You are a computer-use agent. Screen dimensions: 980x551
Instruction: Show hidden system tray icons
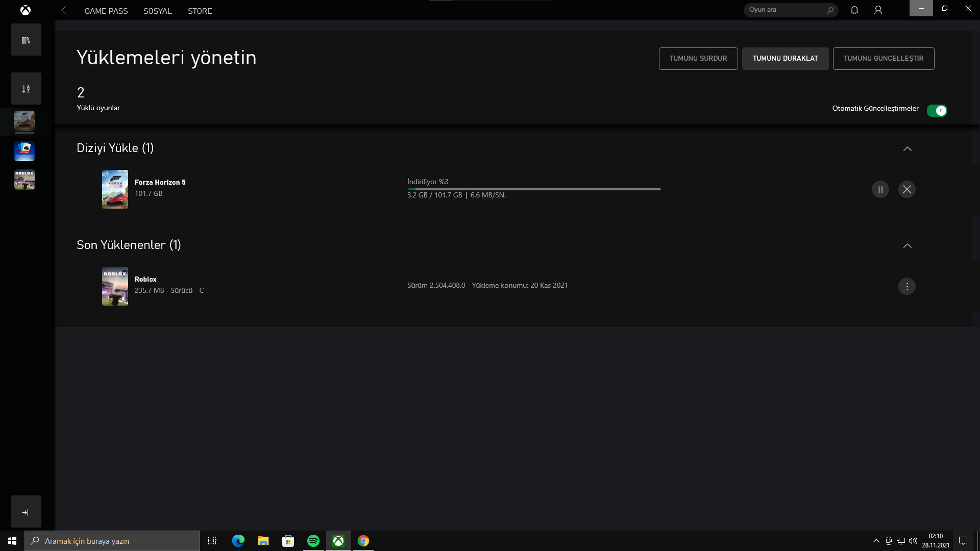point(876,541)
